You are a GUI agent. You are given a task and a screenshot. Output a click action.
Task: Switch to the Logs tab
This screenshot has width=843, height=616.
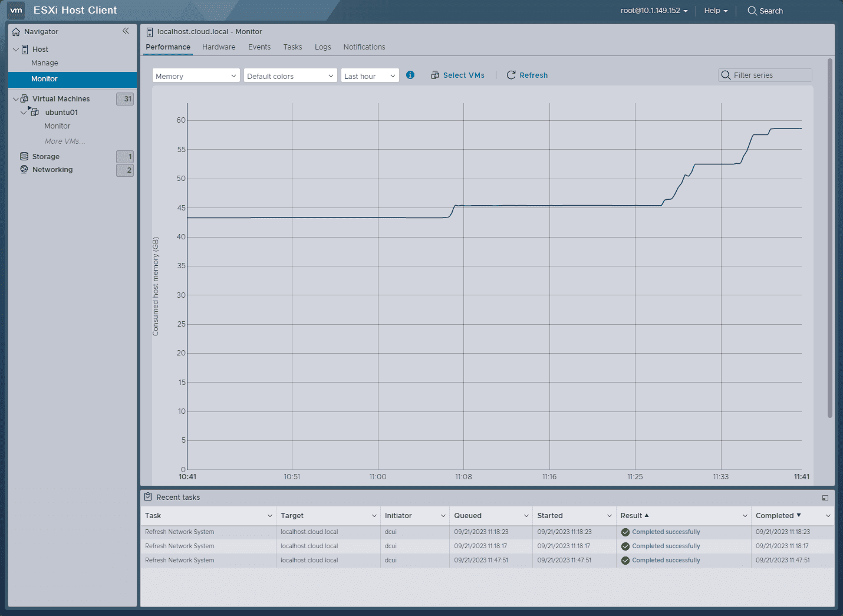(x=322, y=47)
